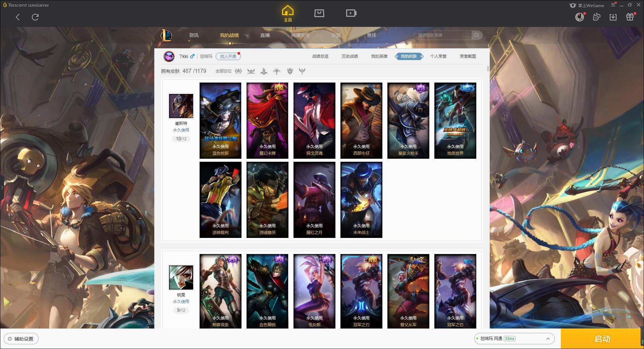Select the first role filter icon after 全部定位
644x349 pixels.
[x=238, y=71]
